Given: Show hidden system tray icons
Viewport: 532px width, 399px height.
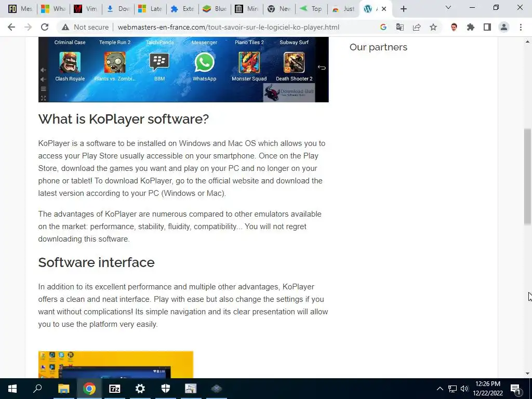Looking at the screenshot, I should coord(440,389).
